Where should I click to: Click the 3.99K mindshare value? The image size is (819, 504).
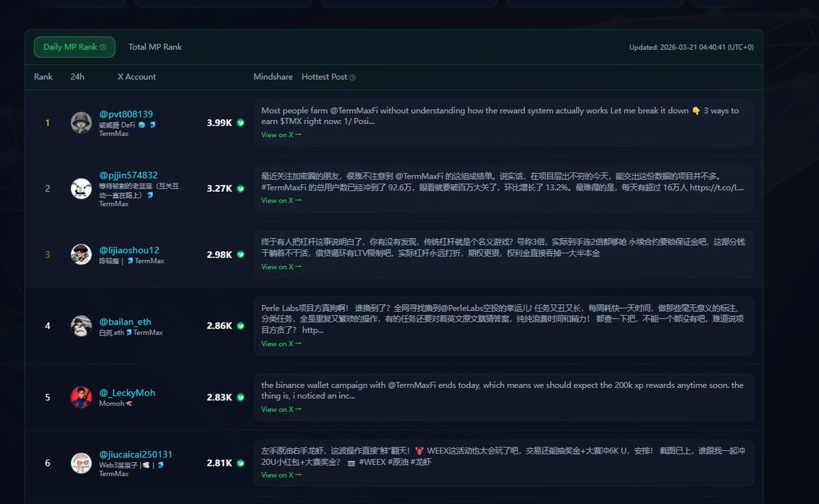(x=220, y=123)
